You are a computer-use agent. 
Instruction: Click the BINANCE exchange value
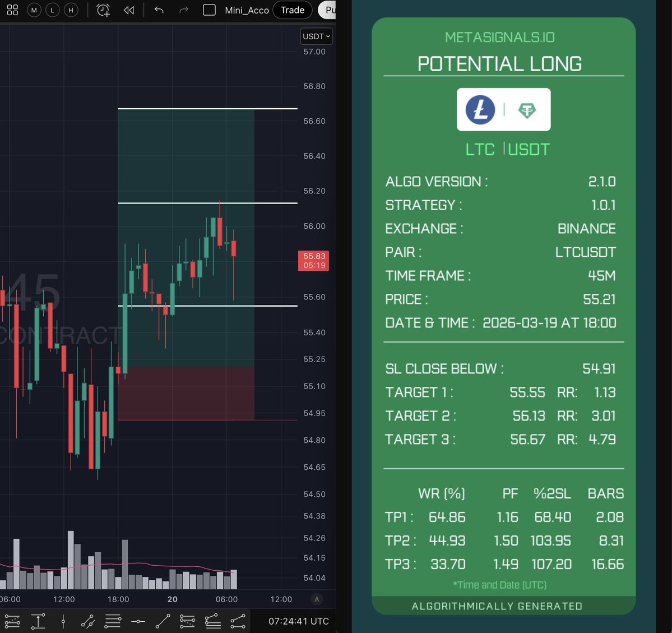tap(586, 229)
